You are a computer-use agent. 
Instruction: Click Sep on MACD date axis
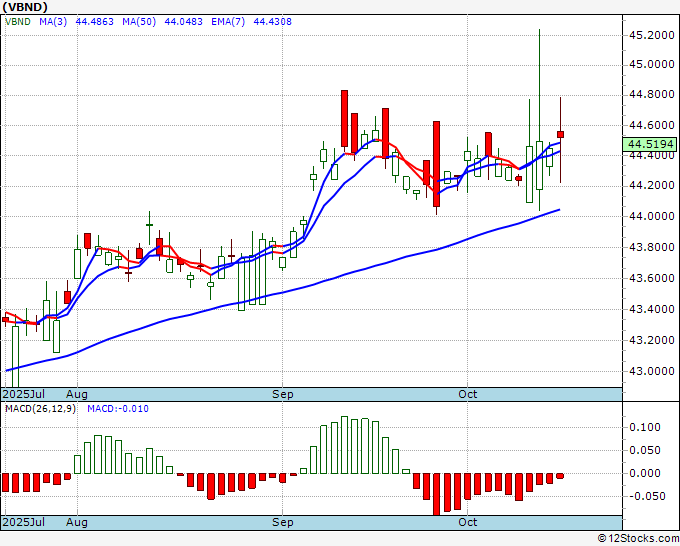coord(283,522)
